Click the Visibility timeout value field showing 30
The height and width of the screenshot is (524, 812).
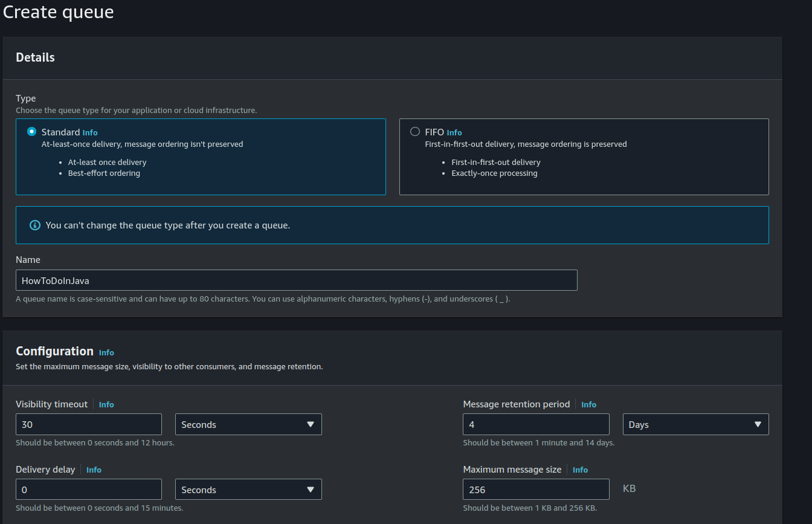tap(88, 424)
